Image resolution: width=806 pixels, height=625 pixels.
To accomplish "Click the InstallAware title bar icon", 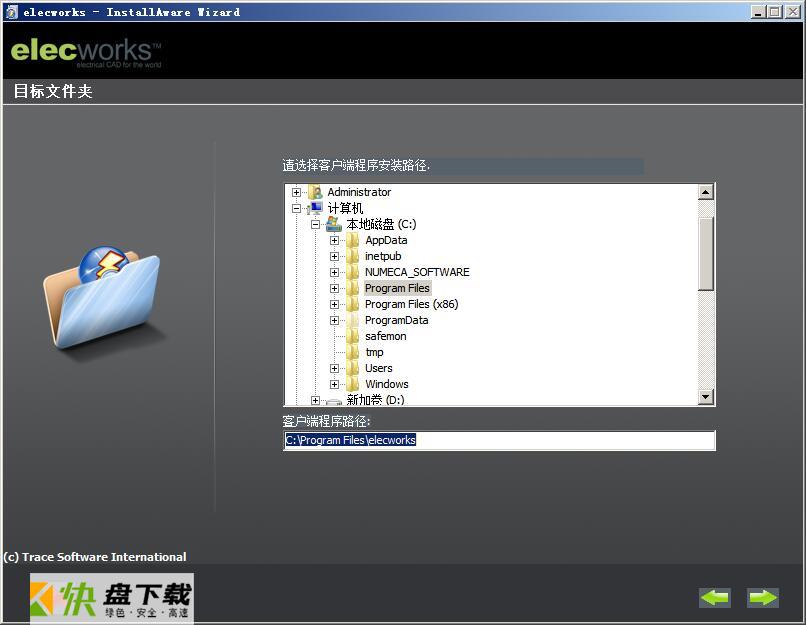I will (11, 12).
